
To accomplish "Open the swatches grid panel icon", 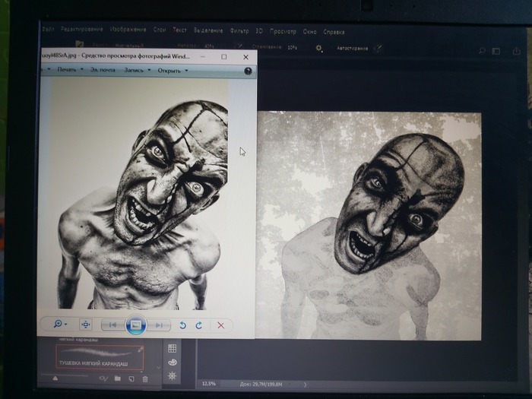I will pos(173,348).
